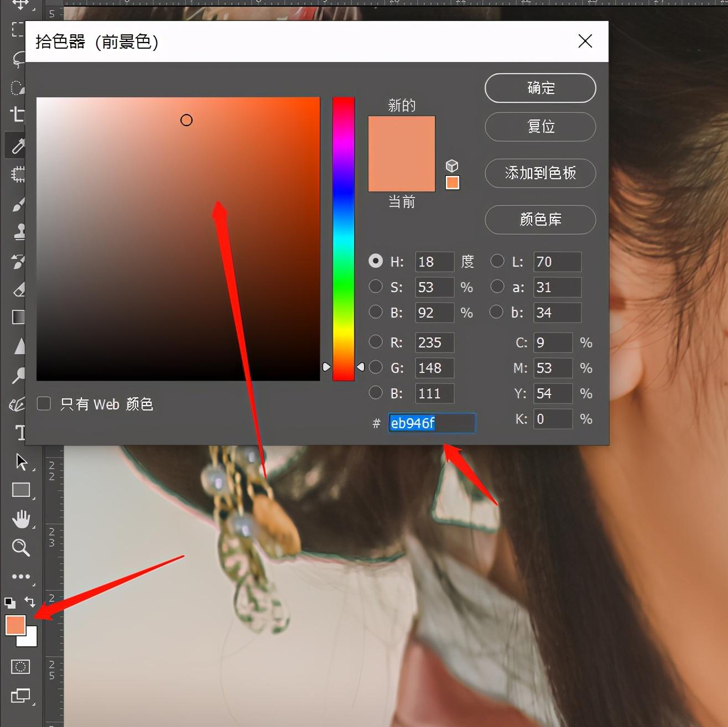Open the 颜色库 color libraries
The image size is (728, 727).
click(540, 220)
